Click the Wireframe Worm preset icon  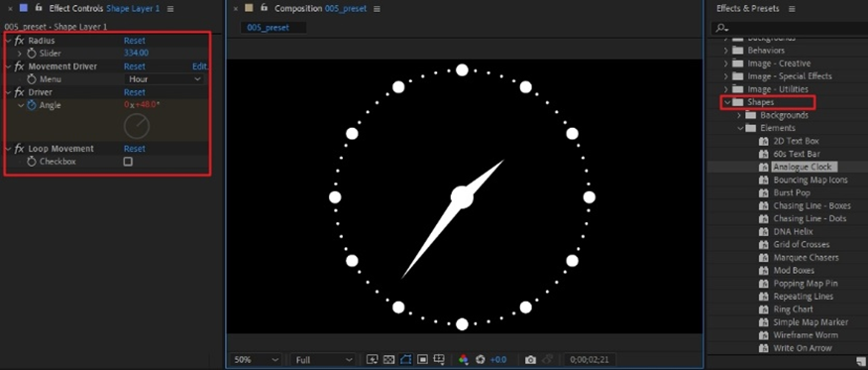[x=763, y=335]
